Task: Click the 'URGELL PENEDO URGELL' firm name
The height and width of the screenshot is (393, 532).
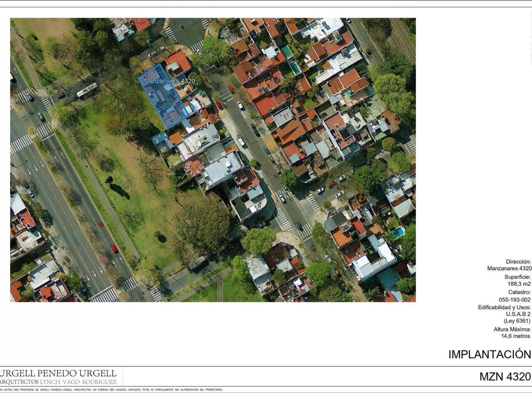Action: pyautogui.click(x=58, y=373)
